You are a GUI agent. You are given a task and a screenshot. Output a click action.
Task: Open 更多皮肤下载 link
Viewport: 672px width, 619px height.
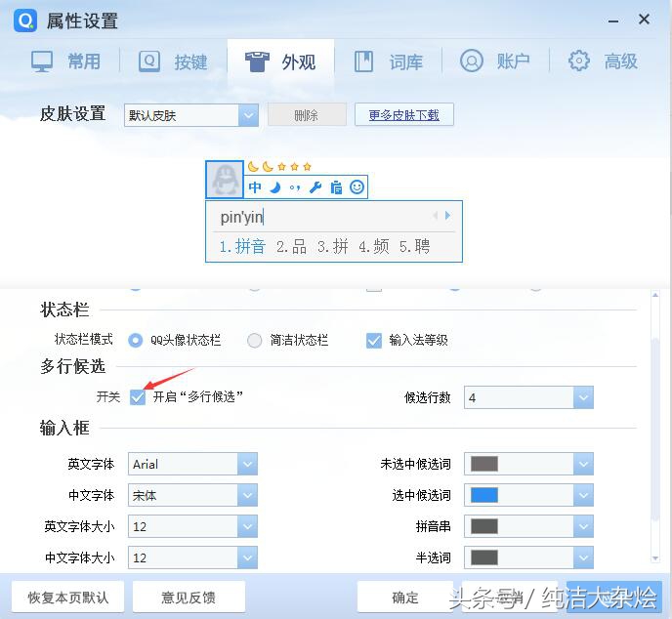pos(403,115)
